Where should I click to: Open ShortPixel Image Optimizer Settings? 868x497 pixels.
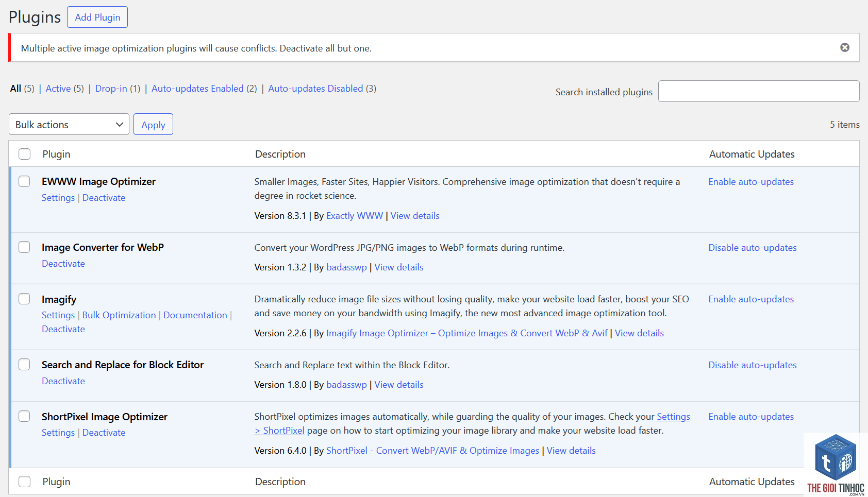coord(58,433)
